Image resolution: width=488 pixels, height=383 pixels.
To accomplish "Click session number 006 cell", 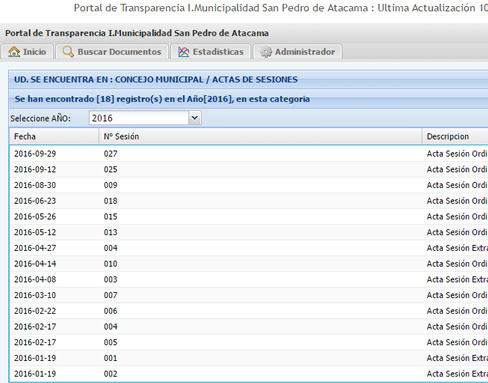I will [x=110, y=311].
